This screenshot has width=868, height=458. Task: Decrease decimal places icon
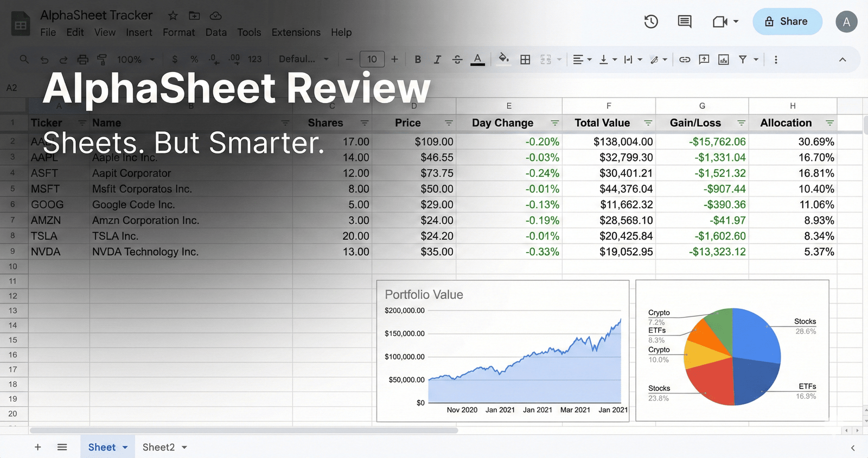pyautogui.click(x=214, y=60)
